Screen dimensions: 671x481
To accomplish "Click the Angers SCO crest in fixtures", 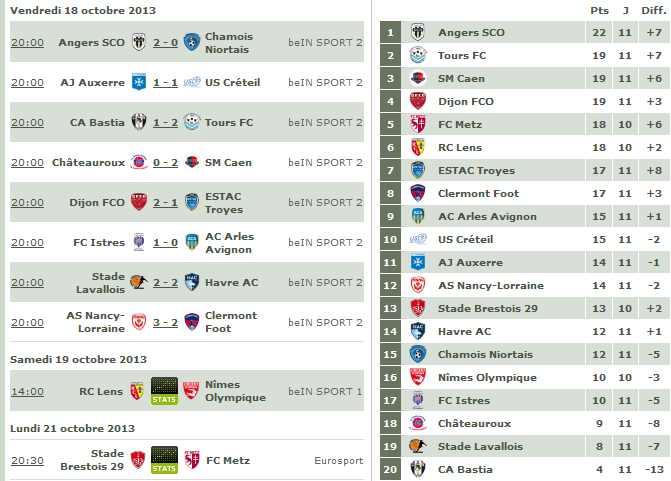I will coord(139,43).
